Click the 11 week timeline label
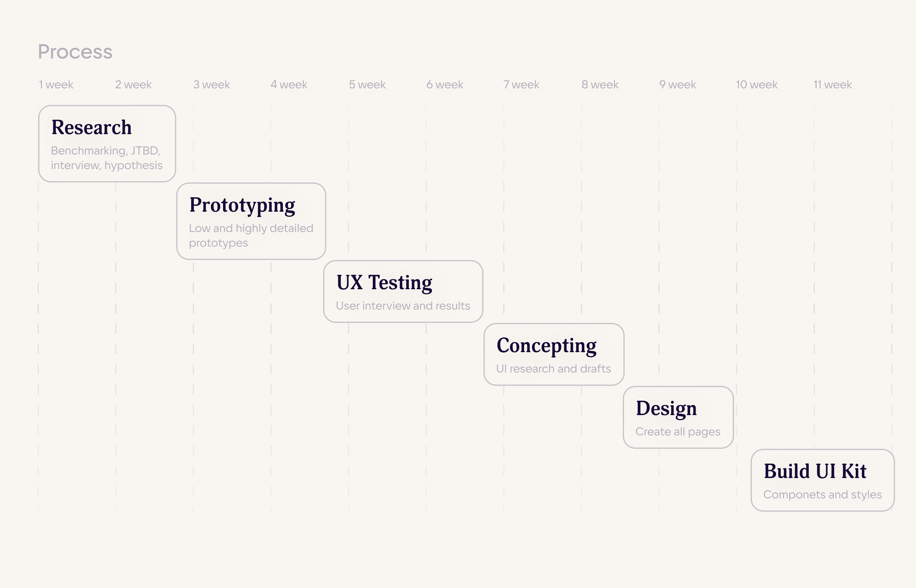The height and width of the screenshot is (588, 916). point(833,84)
